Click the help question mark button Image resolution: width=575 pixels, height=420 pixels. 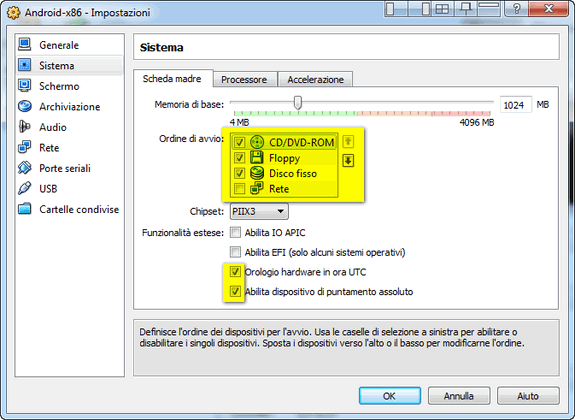517,8
